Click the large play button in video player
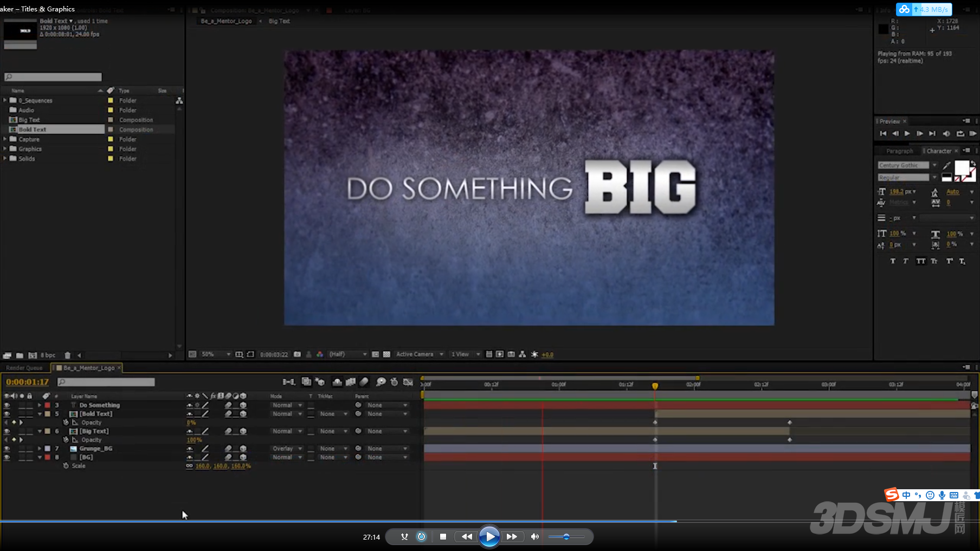The image size is (980, 551). (x=489, y=537)
